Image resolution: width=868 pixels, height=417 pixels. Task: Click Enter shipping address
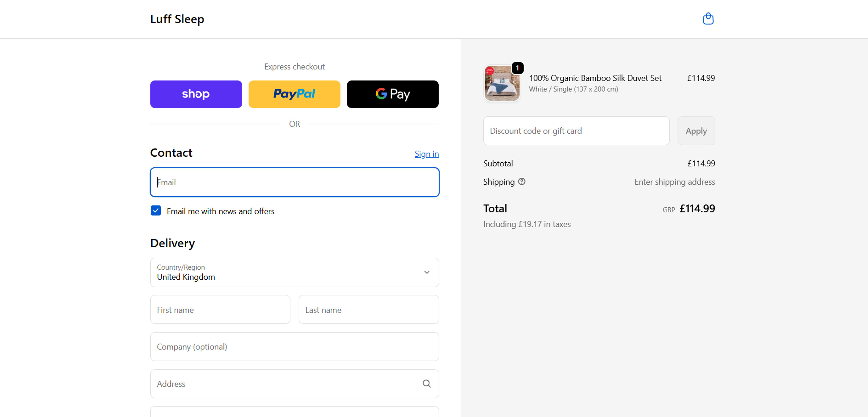(x=675, y=181)
